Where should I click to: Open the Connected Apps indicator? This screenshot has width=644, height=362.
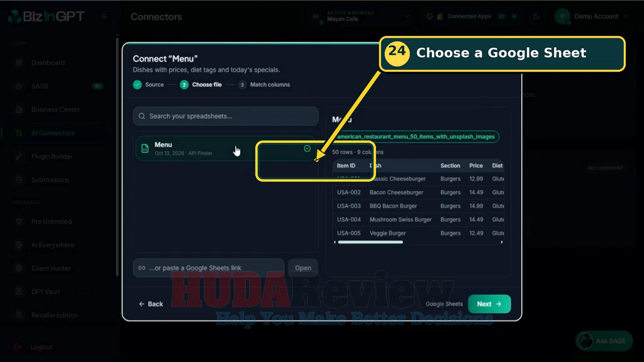(x=472, y=16)
